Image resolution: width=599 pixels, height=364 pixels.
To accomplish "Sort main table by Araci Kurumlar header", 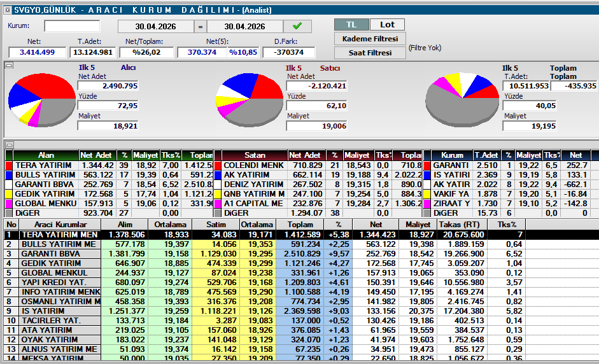I will coord(60,225).
